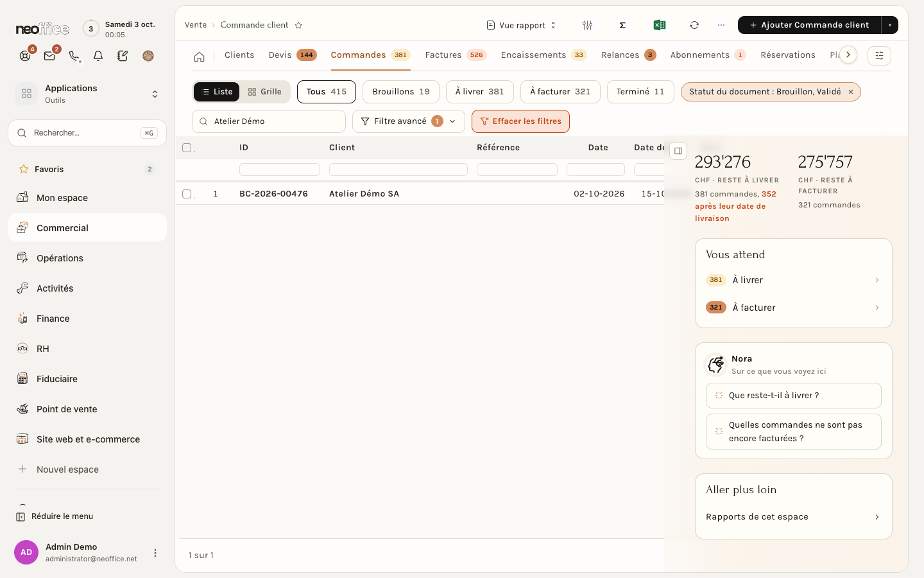
Task: Open column settings sliders icon
Action: pyautogui.click(x=587, y=25)
